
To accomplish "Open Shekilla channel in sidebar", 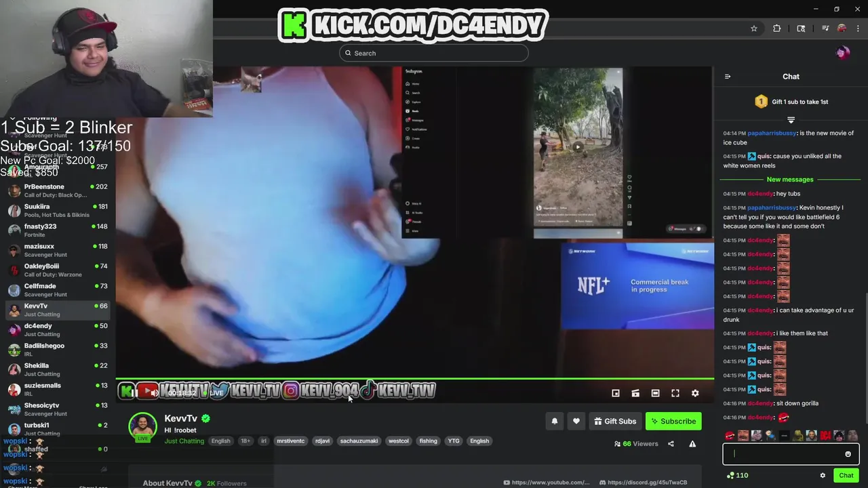I will [58, 369].
